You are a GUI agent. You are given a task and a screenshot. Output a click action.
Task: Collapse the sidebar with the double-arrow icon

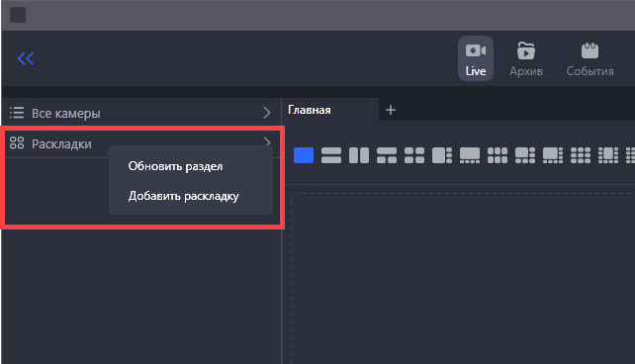(26, 58)
